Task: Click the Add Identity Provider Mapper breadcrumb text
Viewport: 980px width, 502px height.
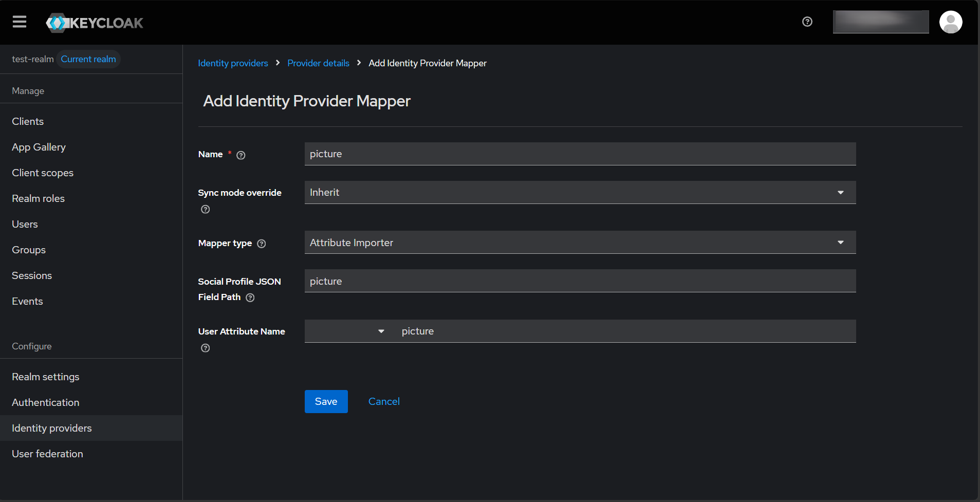Action: coord(428,63)
